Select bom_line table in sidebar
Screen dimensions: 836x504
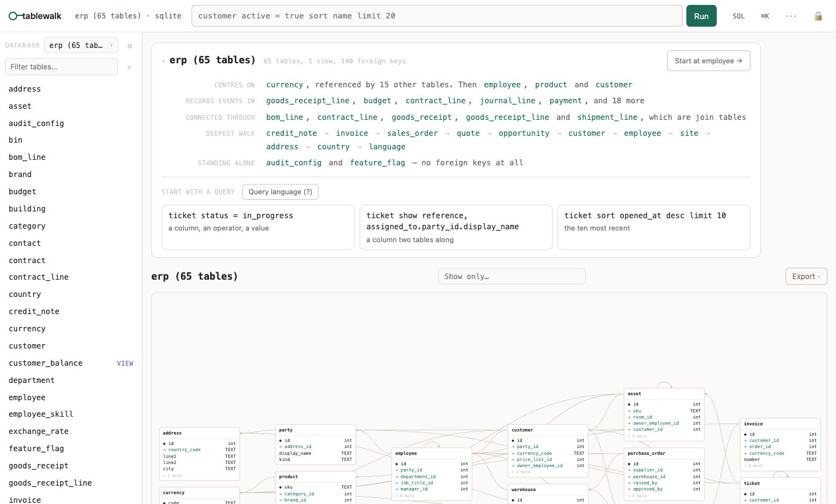click(71, 157)
